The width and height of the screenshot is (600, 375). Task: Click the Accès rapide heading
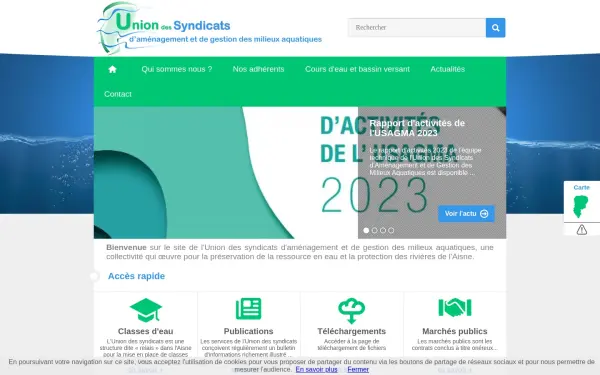click(x=136, y=276)
